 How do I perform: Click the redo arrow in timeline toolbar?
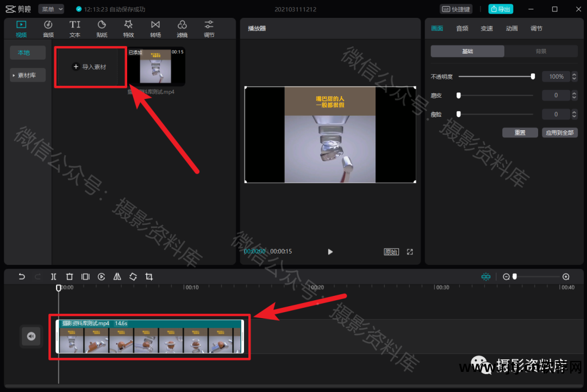coord(38,277)
